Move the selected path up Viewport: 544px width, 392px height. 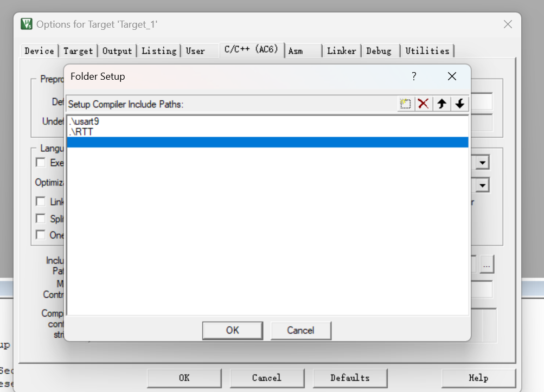(x=441, y=104)
